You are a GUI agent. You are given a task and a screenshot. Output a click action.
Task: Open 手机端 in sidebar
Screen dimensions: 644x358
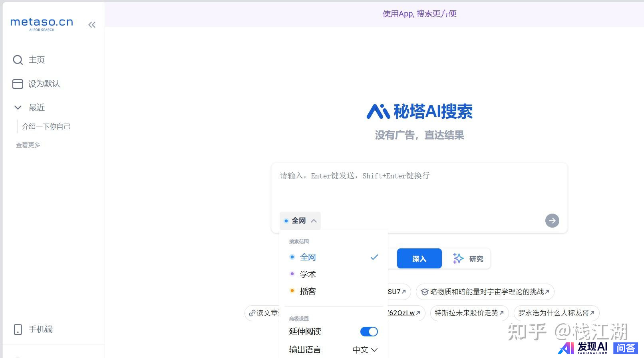coord(33,329)
